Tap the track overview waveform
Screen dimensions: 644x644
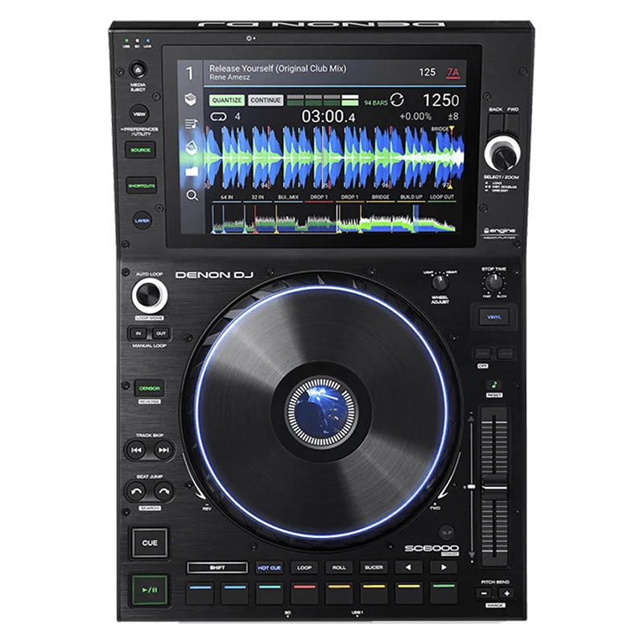click(x=333, y=218)
